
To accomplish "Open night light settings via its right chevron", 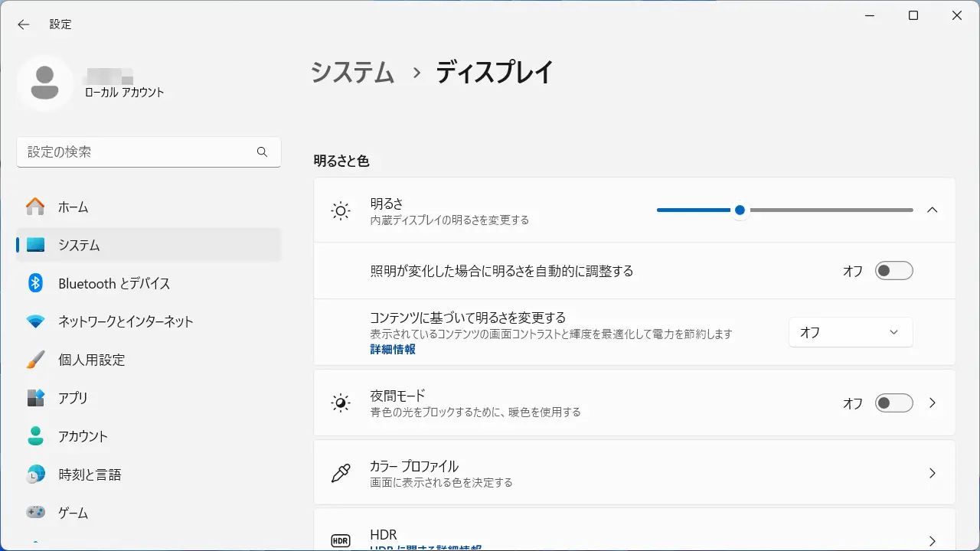I will (x=932, y=403).
